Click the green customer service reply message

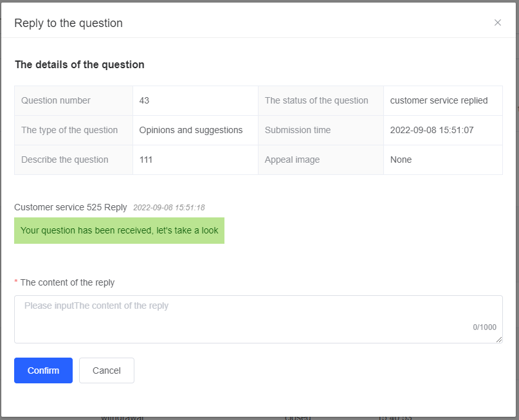[x=119, y=230]
